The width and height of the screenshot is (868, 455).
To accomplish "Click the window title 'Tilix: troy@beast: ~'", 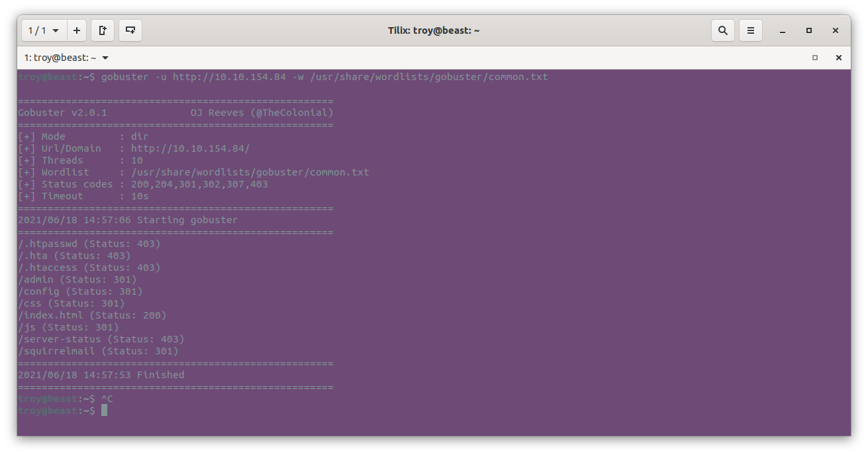I will point(434,30).
